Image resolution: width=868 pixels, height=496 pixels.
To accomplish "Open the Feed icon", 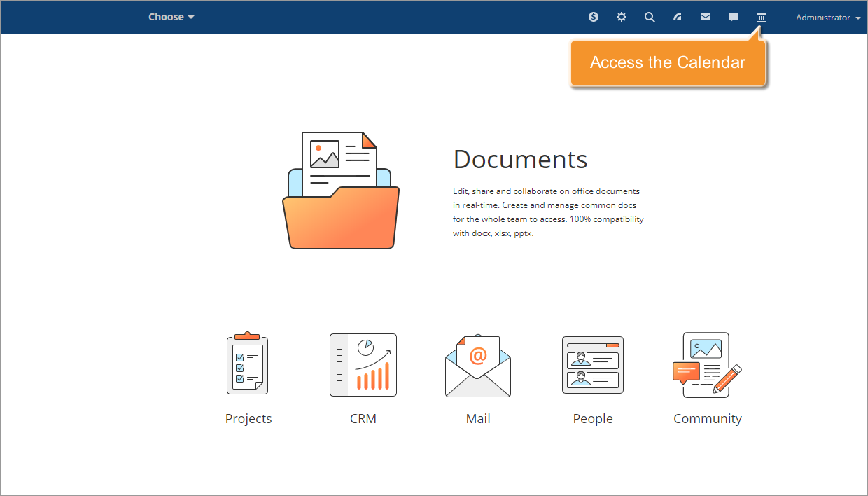I will [677, 17].
